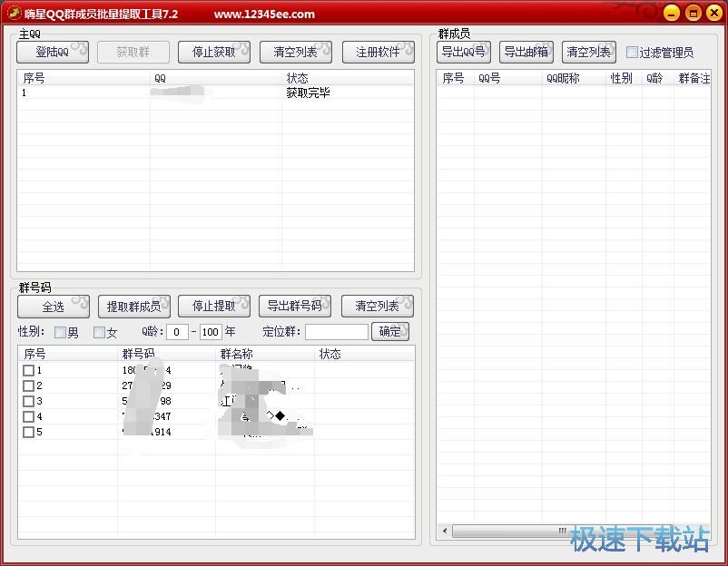Viewport: 728px width, 566px height.
Task: Select the 获取完毕 status cell
Action: click(308, 93)
